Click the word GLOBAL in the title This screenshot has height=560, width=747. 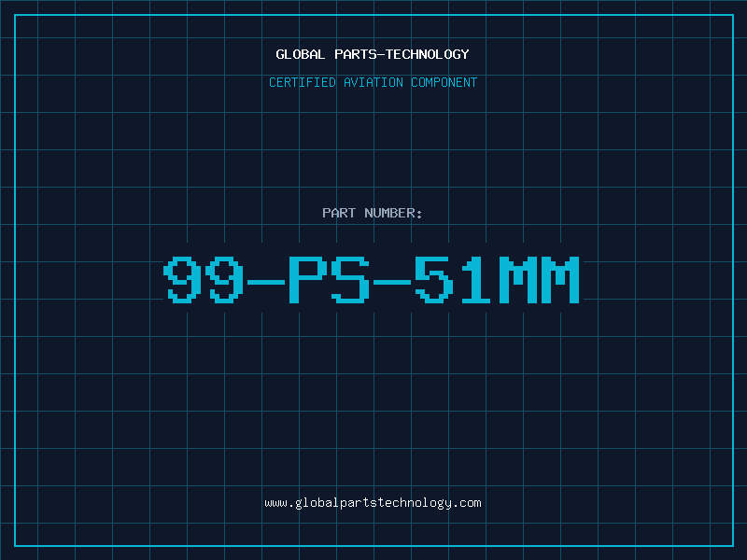(x=301, y=54)
